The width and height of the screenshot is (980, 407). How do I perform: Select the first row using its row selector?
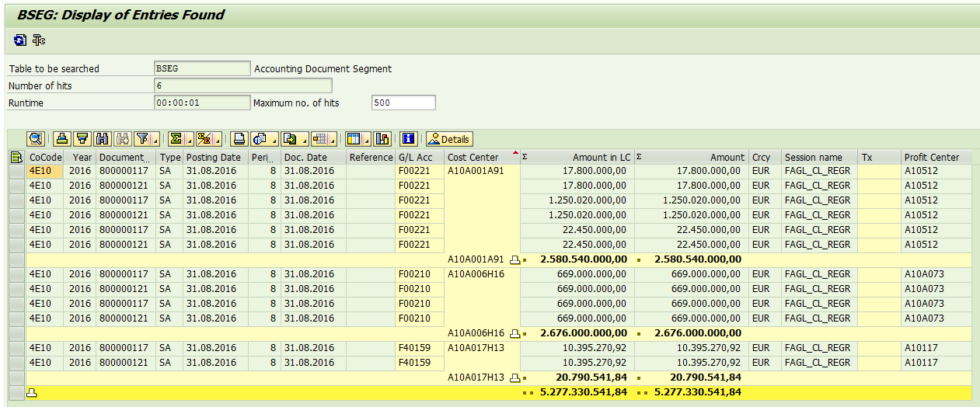(16, 171)
